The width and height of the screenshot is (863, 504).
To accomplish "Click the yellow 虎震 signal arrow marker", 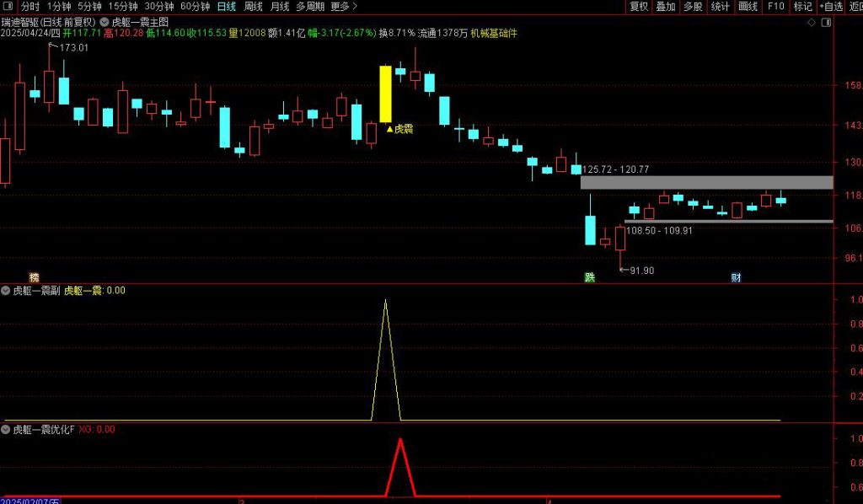I will coord(389,129).
